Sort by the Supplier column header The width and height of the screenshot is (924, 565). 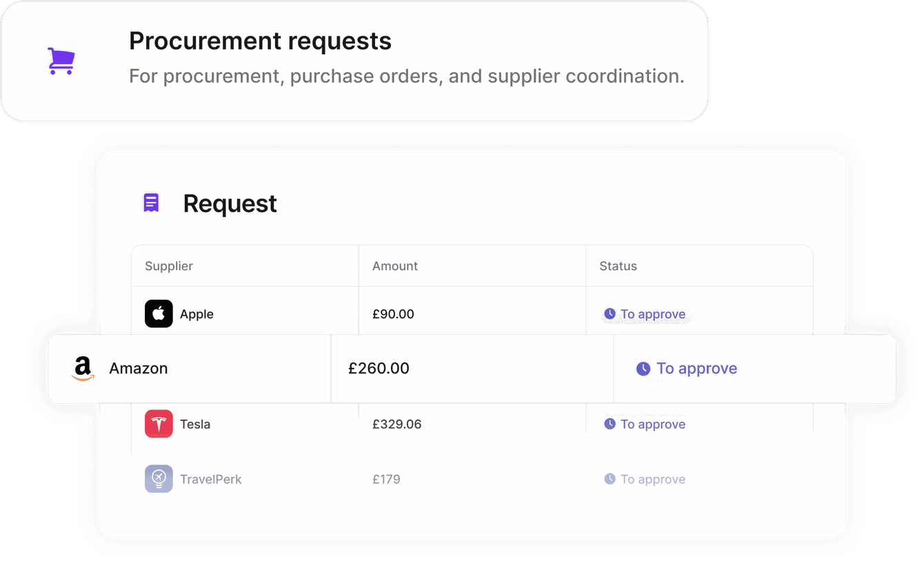tap(169, 266)
